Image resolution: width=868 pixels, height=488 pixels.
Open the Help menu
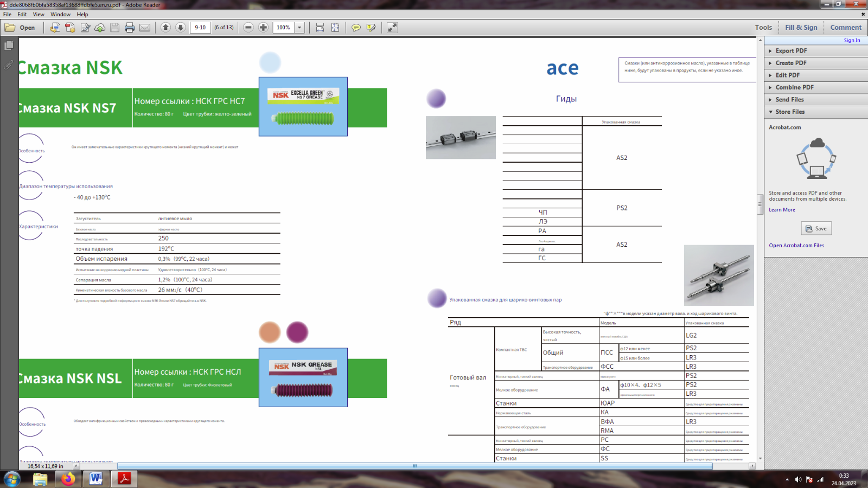(82, 14)
